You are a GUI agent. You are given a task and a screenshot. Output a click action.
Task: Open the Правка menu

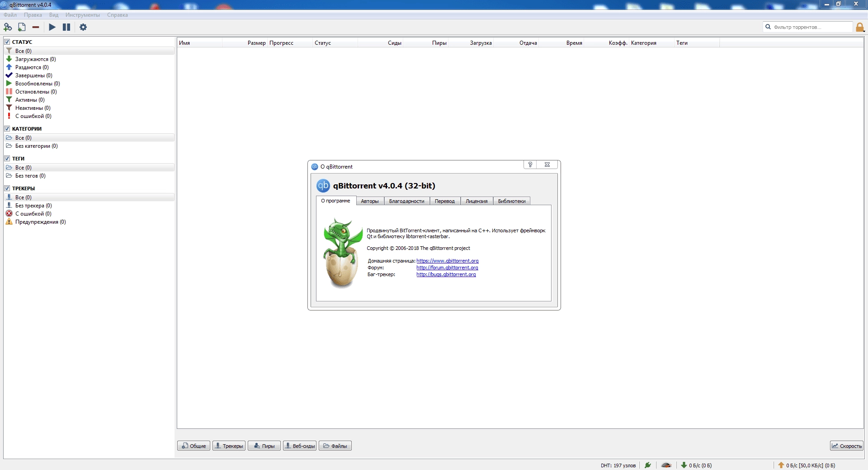coord(33,15)
